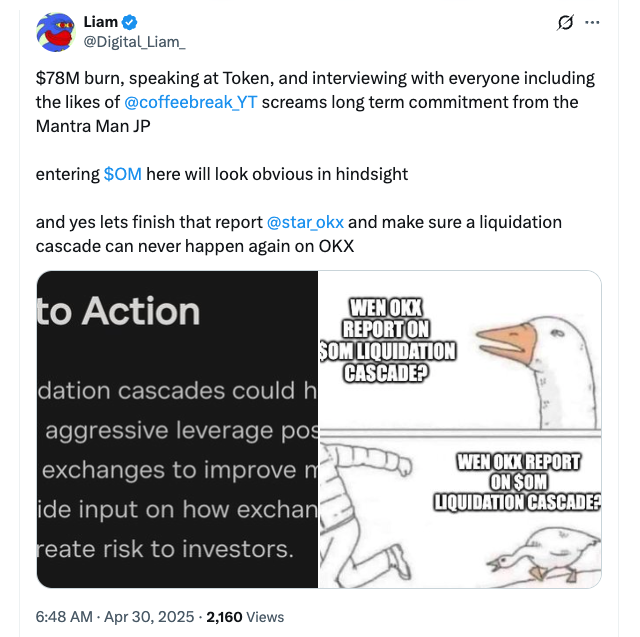Click the 'WEN OKX REPORT' top caption
640x637 pixels.
coord(387,340)
